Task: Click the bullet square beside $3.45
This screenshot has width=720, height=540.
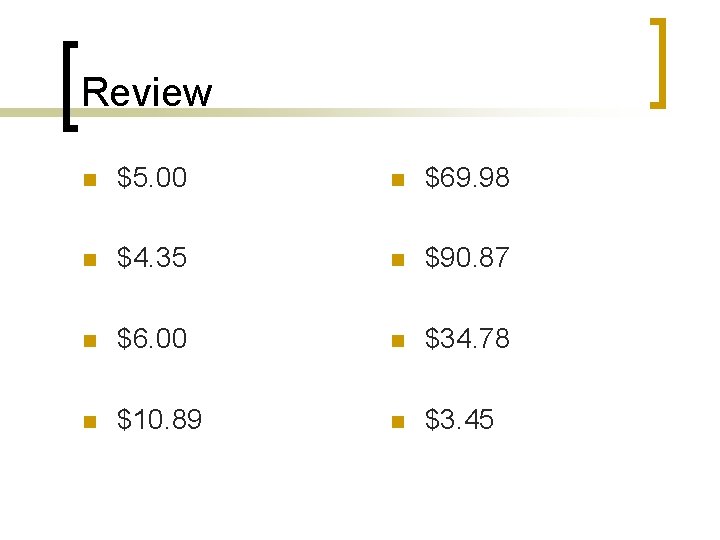Action: pyautogui.click(x=398, y=422)
